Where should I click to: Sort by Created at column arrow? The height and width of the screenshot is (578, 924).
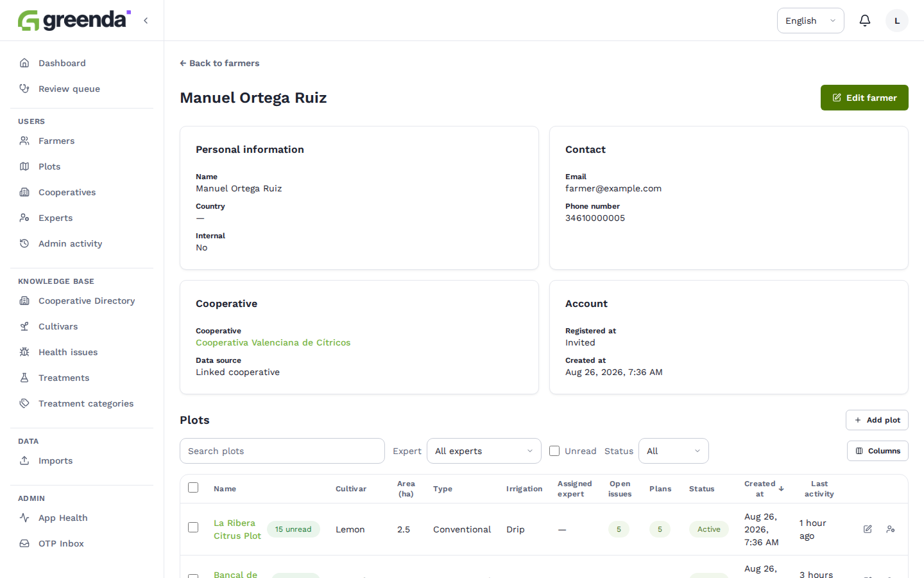(781, 489)
